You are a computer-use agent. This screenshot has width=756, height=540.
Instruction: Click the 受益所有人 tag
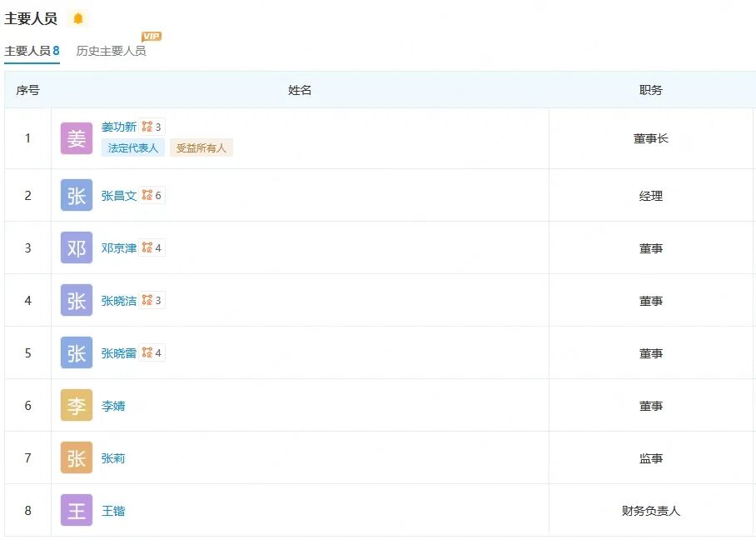tap(201, 148)
